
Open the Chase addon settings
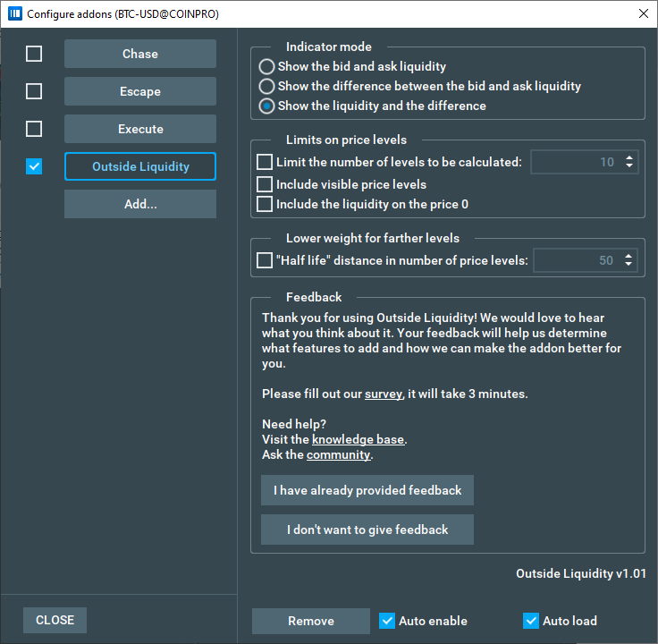coord(140,54)
